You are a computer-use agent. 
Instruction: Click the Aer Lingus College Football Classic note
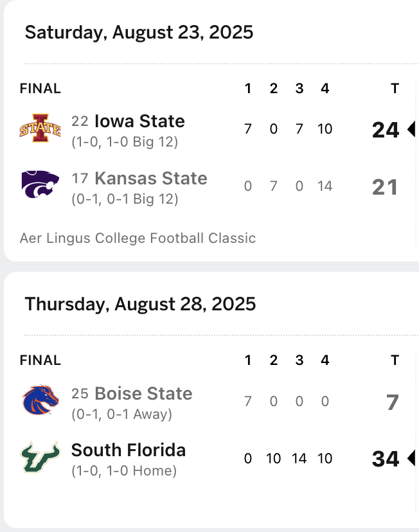tap(138, 238)
